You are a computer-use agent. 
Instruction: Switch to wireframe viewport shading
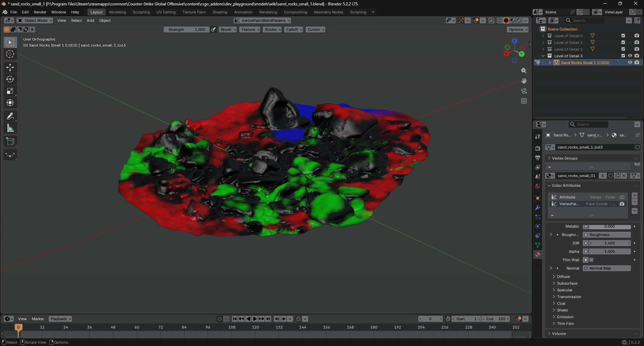[499, 20]
